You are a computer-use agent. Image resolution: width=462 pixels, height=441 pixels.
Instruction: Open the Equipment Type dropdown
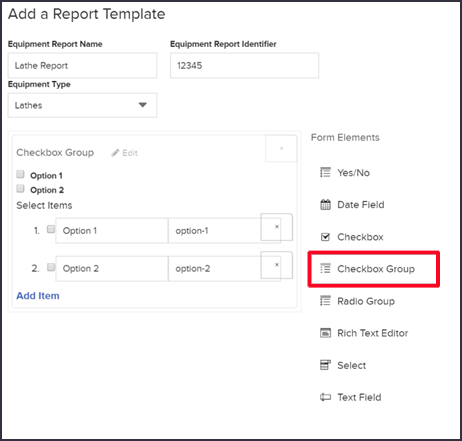pyautogui.click(x=82, y=105)
